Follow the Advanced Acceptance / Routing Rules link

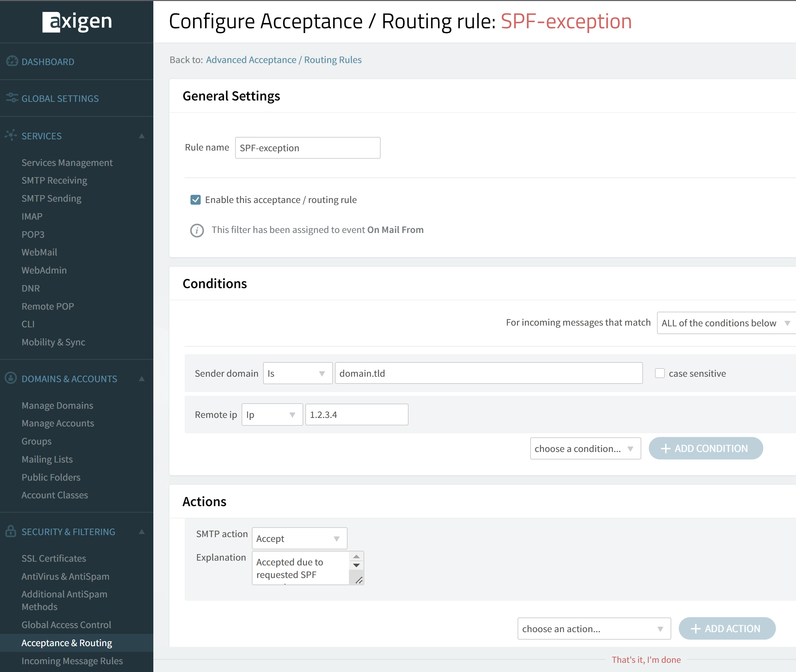(x=284, y=60)
